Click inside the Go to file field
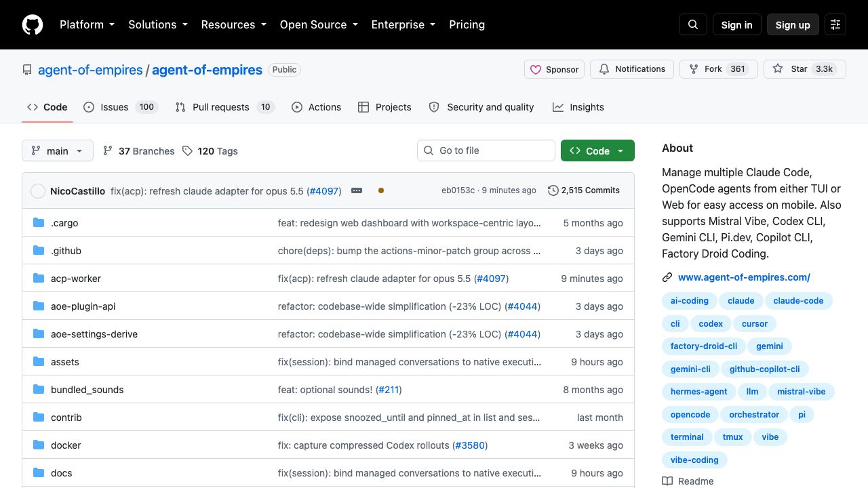Viewport: 868px width, 488px height. tap(486, 150)
